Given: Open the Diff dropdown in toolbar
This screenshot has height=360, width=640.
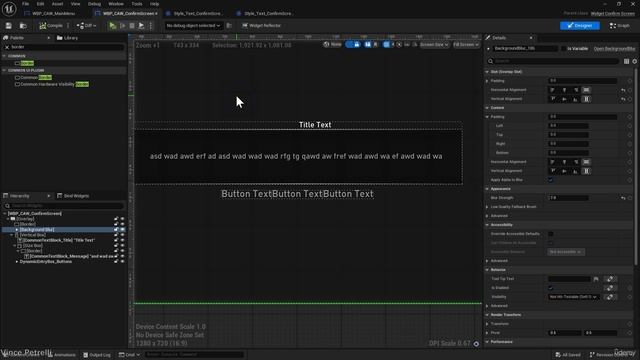Looking at the screenshot, I should pyautogui.click(x=87, y=26).
